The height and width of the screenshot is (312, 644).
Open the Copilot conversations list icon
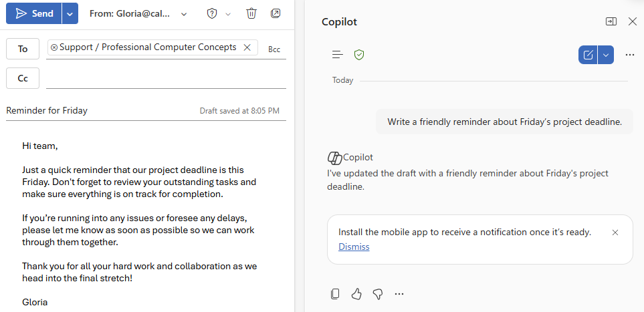pos(338,55)
